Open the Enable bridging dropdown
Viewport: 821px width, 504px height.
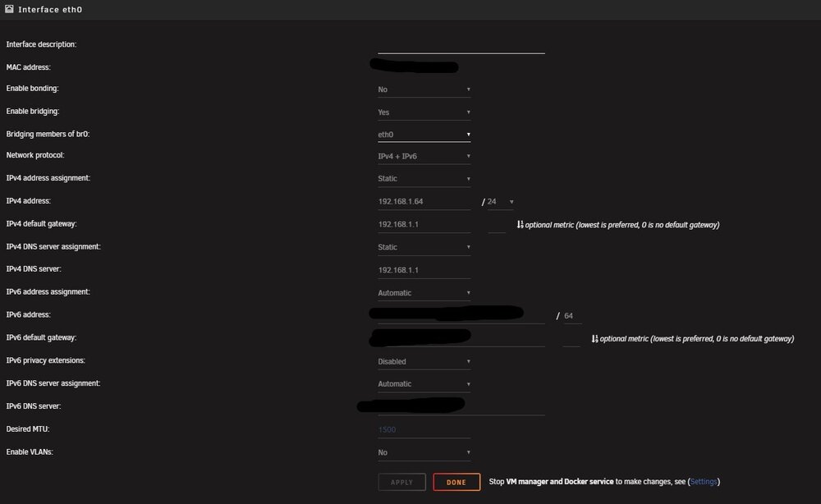[424, 112]
